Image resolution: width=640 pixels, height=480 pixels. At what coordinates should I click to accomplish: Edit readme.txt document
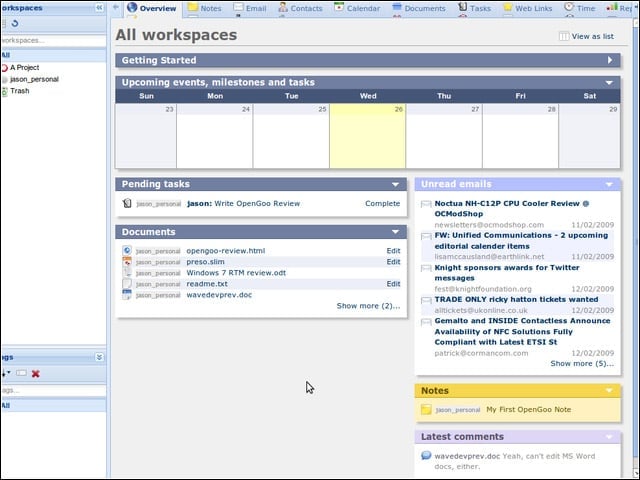393,284
